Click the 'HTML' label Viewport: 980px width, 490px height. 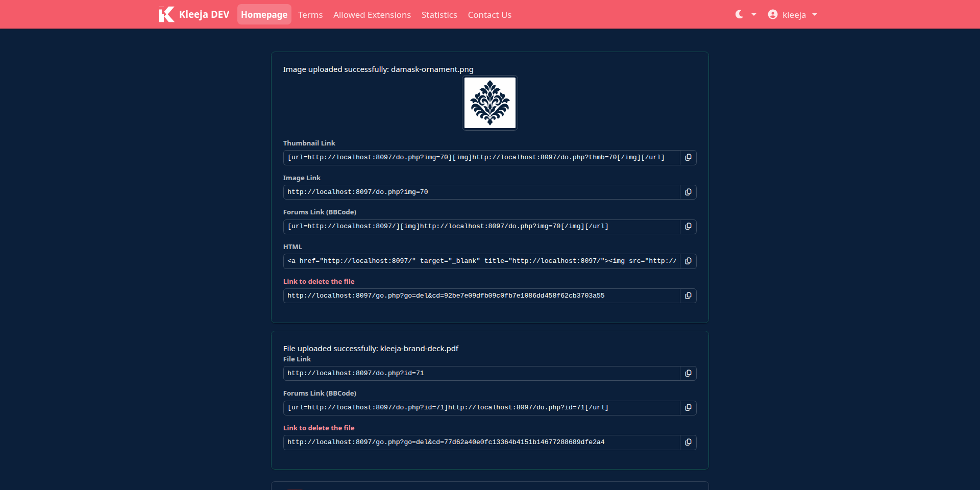(292, 247)
